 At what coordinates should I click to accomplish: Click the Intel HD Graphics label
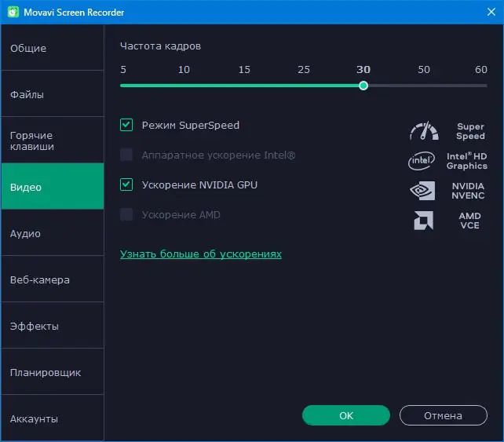467,161
